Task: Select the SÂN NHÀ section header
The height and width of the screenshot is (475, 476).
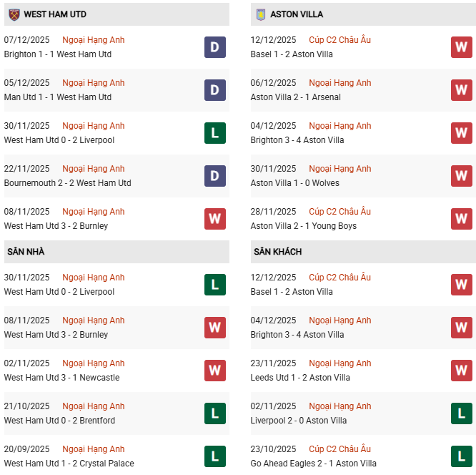Action: [x=26, y=252]
